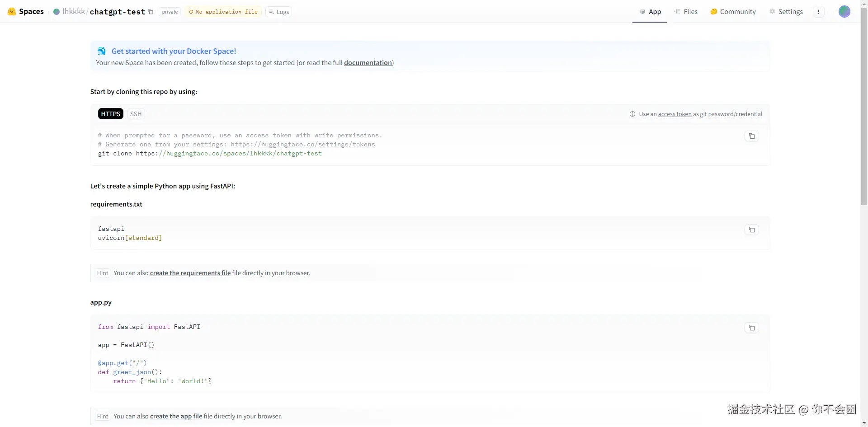This screenshot has height=427, width=868.
Task: Open the Logs panel
Action: 279,12
